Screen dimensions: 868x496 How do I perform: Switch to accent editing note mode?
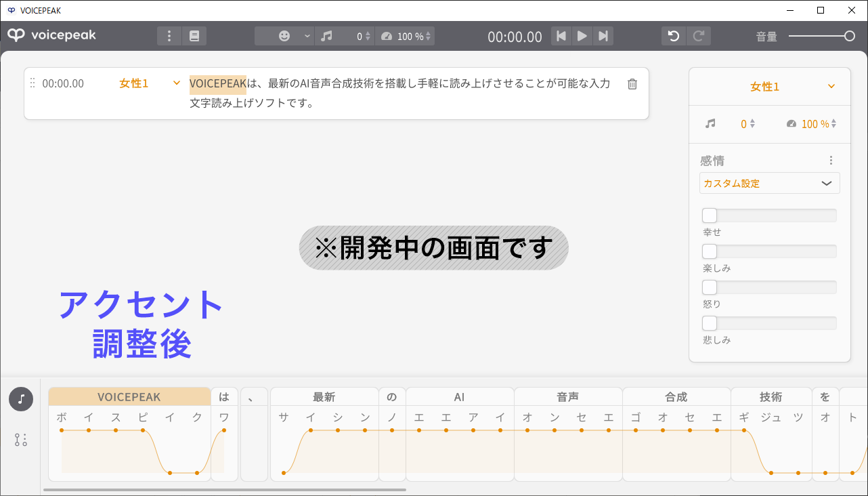click(21, 399)
